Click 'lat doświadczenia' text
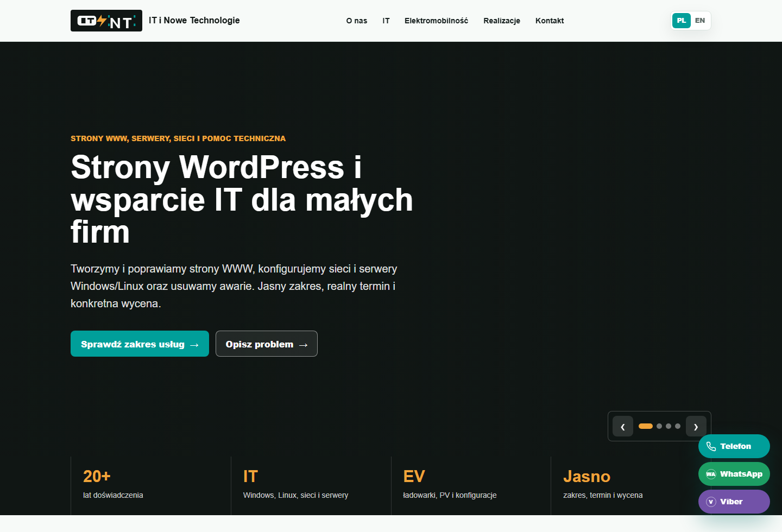 point(113,495)
